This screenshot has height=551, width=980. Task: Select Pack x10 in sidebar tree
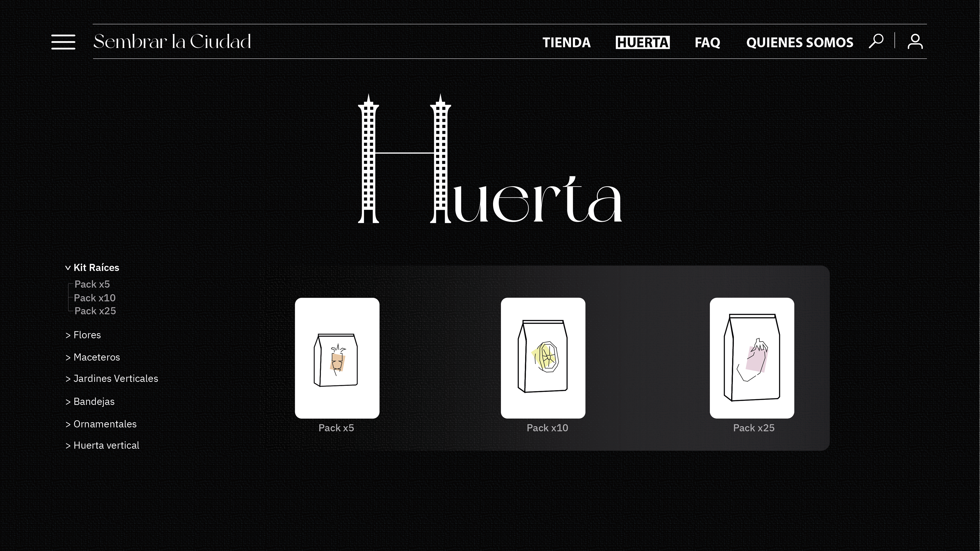(x=95, y=298)
